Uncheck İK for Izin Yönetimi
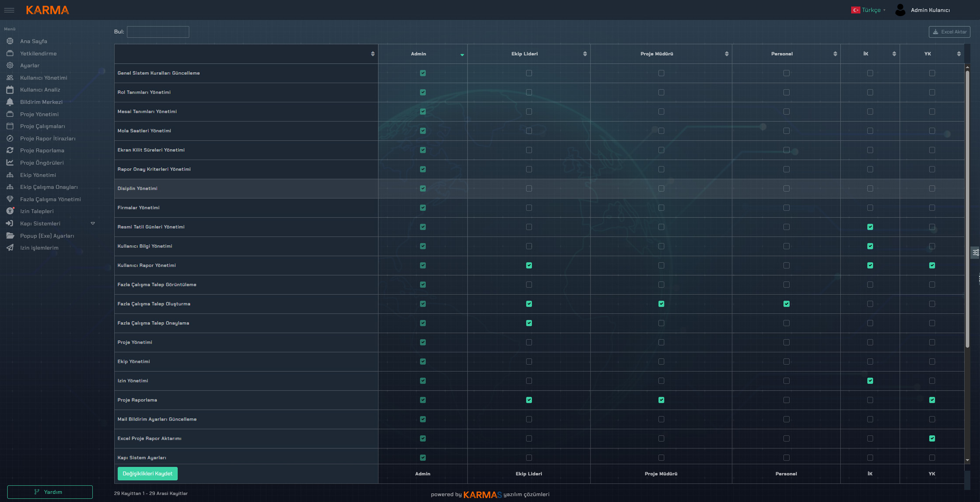This screenshot has width=980, height=502. point(870,381)
